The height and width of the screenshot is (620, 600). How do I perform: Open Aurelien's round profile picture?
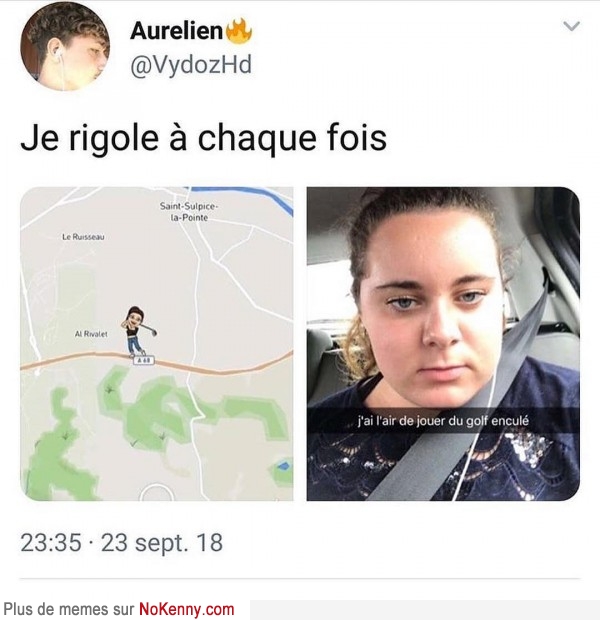65,46
